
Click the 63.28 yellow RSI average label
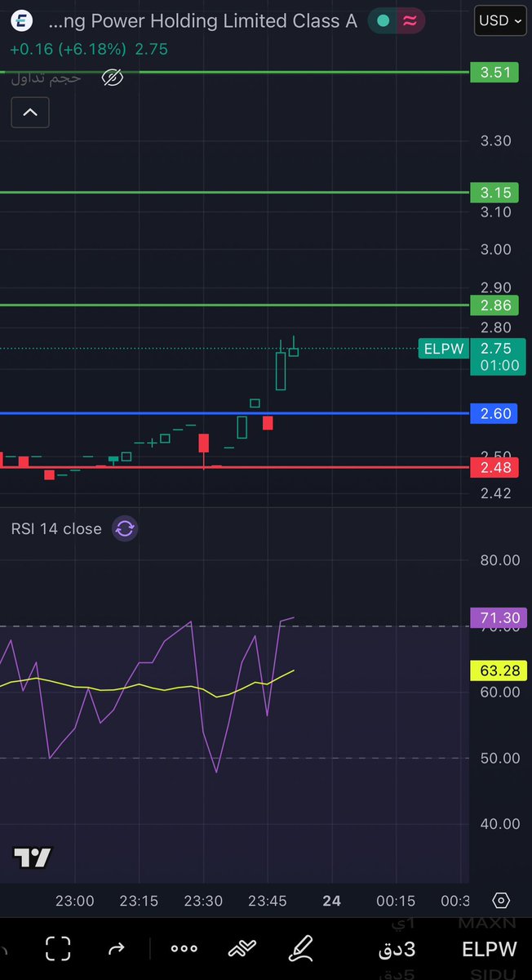[x=499, y=671]
